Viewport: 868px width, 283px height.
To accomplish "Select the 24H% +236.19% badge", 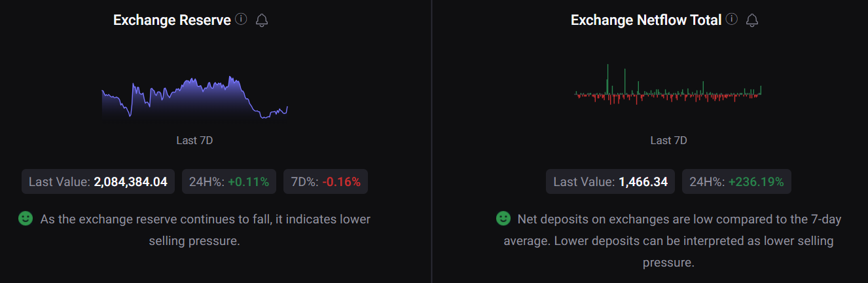I will [x=736, y=181].
